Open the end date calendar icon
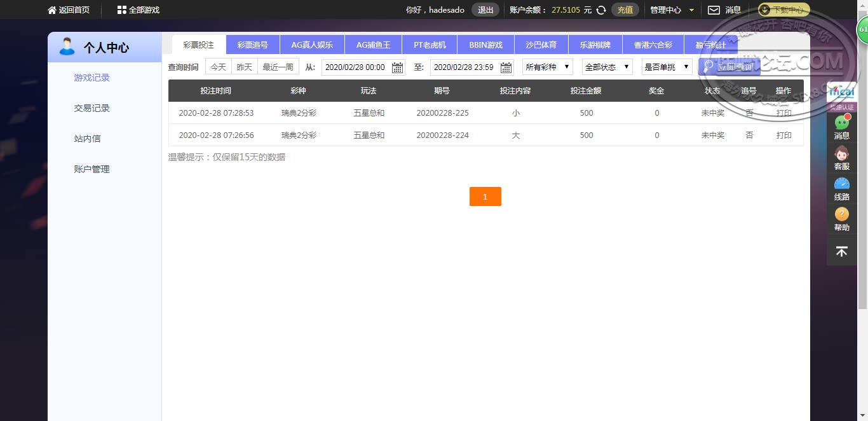The height and width of the screenshot is (421, 868). tap(506, 67)
